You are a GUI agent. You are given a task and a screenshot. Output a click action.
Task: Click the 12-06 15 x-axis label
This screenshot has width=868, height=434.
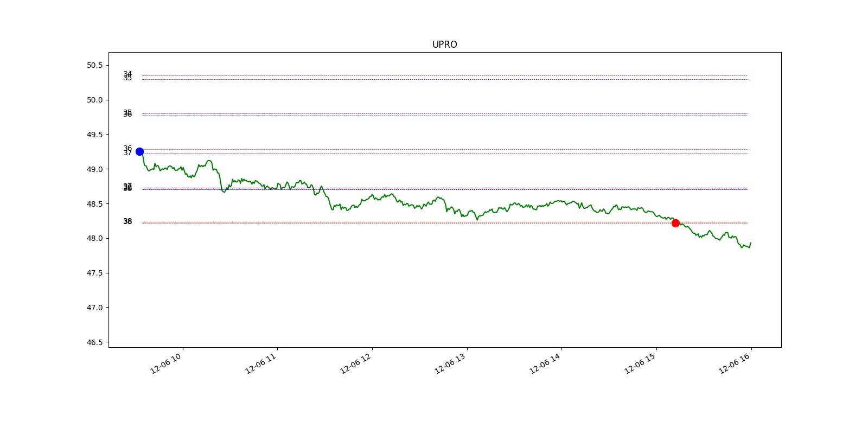640,363
